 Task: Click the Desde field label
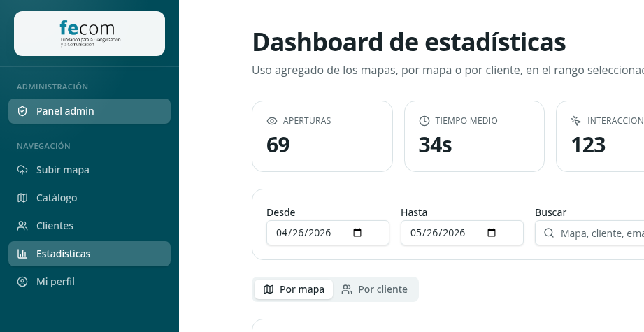tap(281, 212)
